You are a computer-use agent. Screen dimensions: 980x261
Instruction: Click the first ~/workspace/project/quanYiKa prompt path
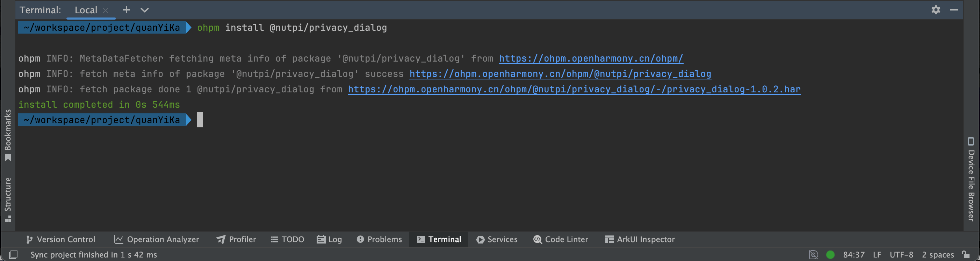pyautogui.click(x=102, y=27)
